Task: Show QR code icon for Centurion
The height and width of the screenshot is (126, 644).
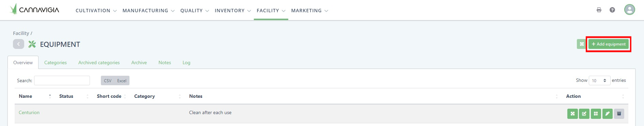Action: [x=596, y=114]
